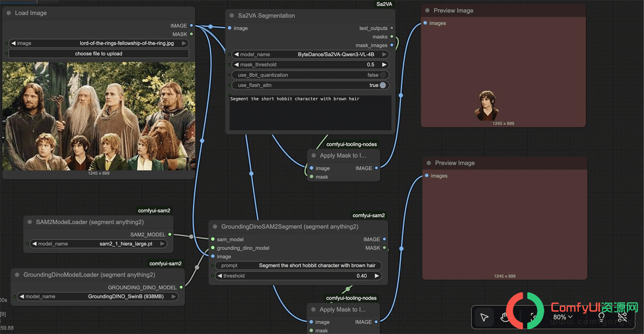644x334 pixels.
Task: Decrease mask_threshold with its left arrow
Action: pos(236,65)
